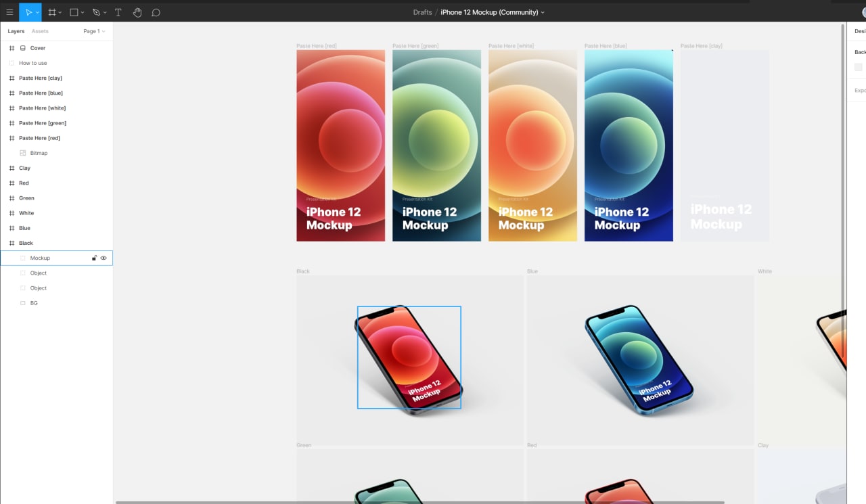
Task: Click the "Black" frame label on canvas
Action: click(303, 271)
